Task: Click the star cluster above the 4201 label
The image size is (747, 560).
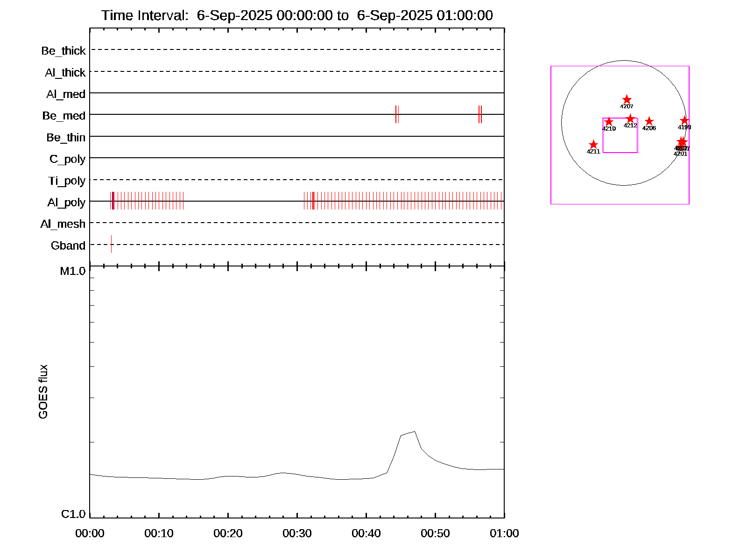Action: pos(682,142)
